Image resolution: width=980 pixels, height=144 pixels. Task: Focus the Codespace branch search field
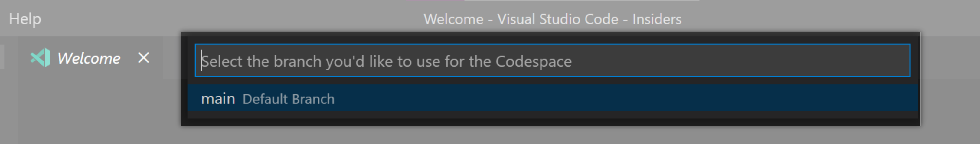point(552,61)
